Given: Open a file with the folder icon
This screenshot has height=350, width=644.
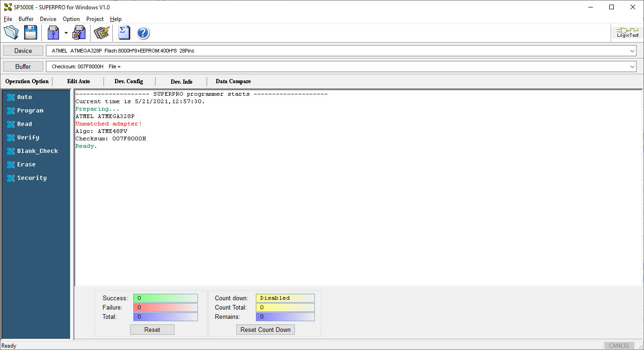Looking at the screenshot, I should [11, 33].
